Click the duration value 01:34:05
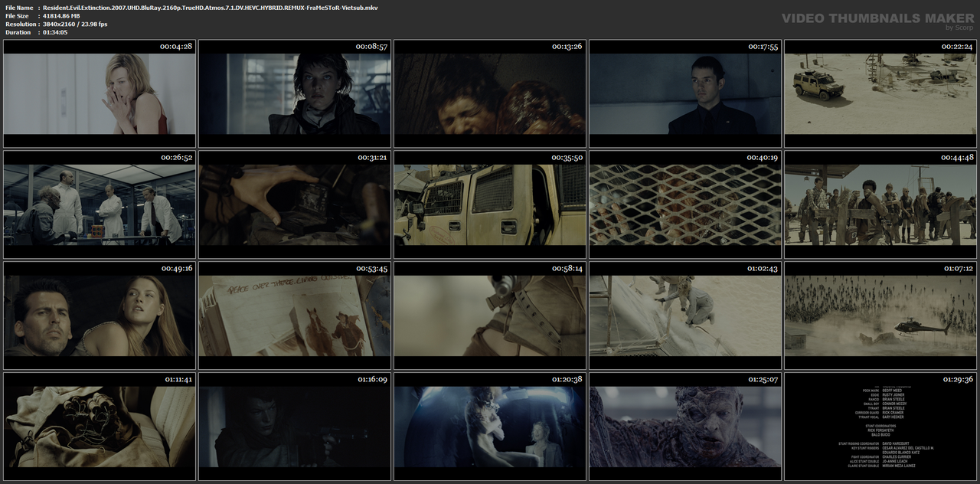Screen dimensions: 980x484 pos(55,32)
